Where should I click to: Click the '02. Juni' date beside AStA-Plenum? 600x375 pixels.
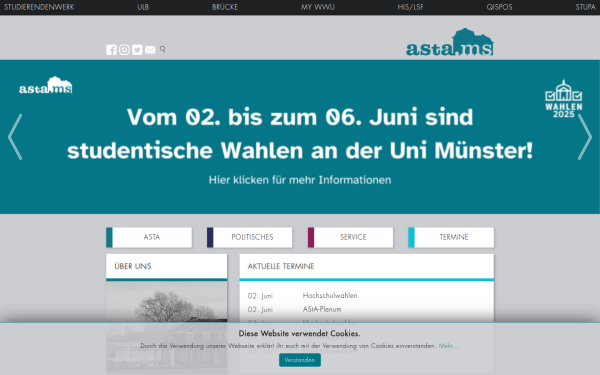(x=260, y=310)
